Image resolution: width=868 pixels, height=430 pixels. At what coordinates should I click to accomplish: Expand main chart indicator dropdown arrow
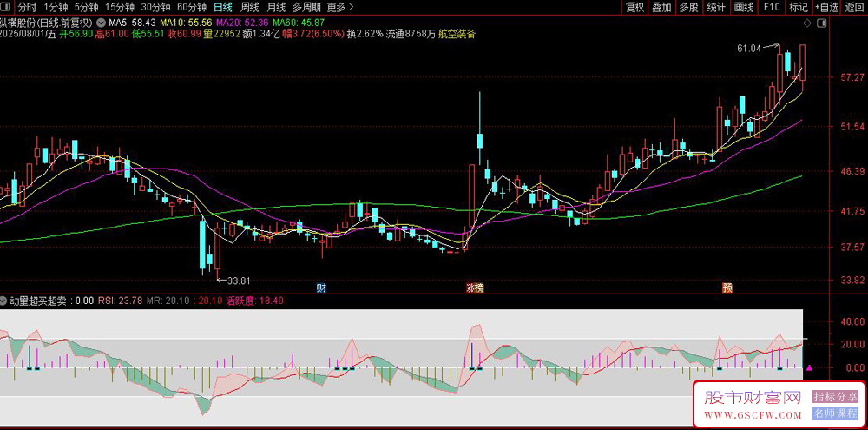point(102,23)
